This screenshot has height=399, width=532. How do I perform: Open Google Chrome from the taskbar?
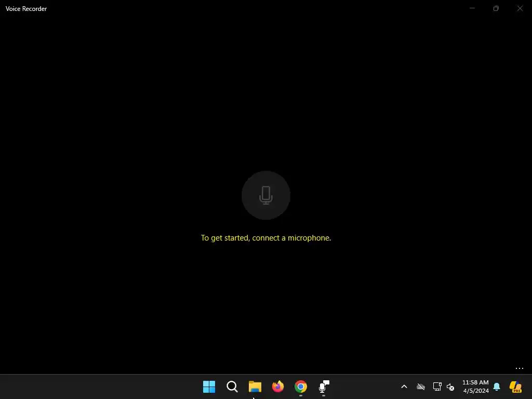coord(301,387)
